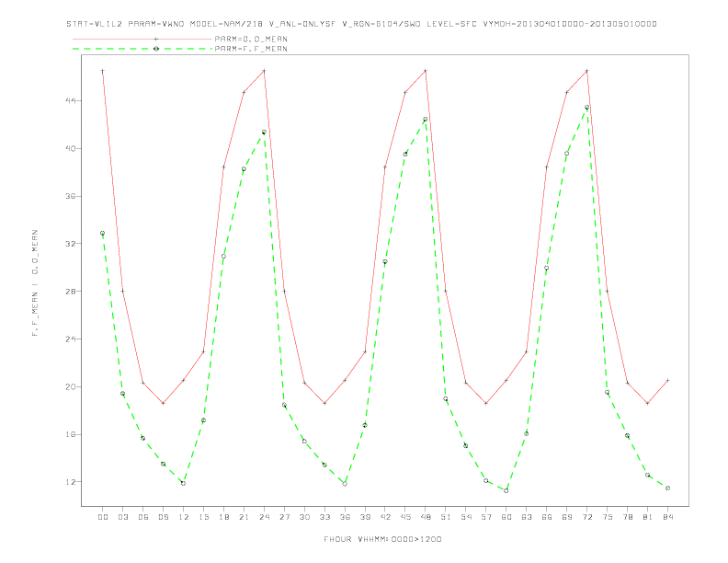Click the vertical F.F_MEAN | O.O_MEAN axis label
The width and height of the screenshot is (728, 563).
click(35, 283)
